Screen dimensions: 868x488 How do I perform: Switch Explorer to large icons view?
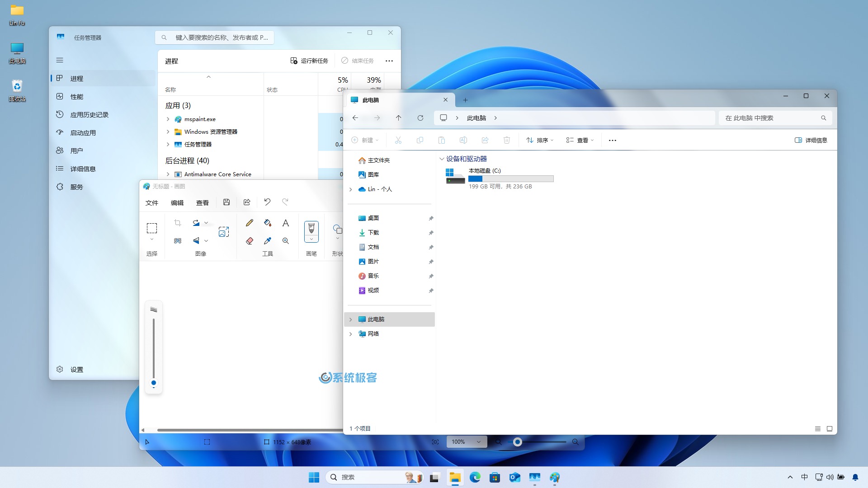coord(830,429)
